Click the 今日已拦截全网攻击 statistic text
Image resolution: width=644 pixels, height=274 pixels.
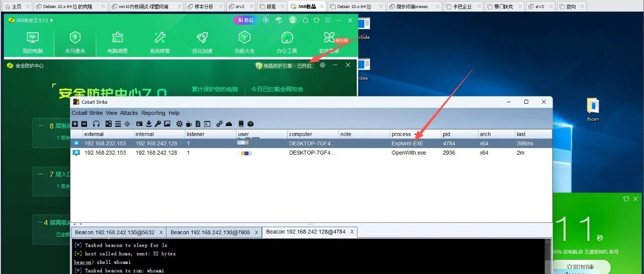tap(277, 89)
